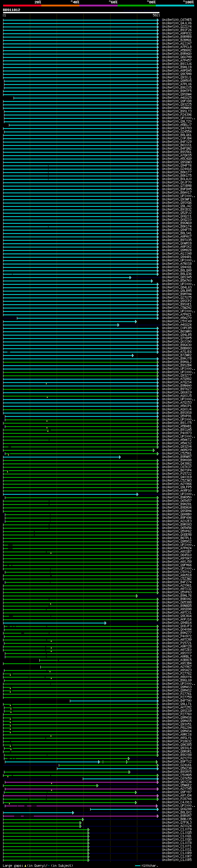
Task: Select the UniRef100_Q6U7H9 label
Action: (x=176, y=57)
